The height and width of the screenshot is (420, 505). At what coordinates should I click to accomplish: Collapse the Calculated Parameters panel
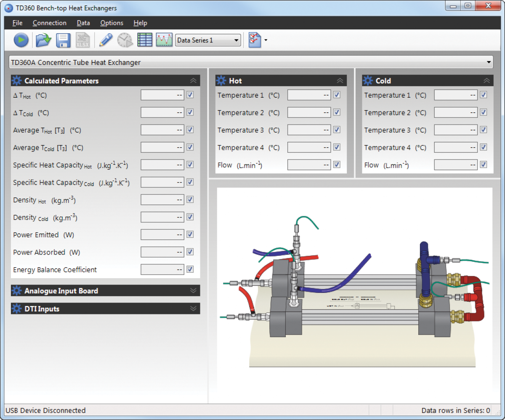click(x=193, y=80)
